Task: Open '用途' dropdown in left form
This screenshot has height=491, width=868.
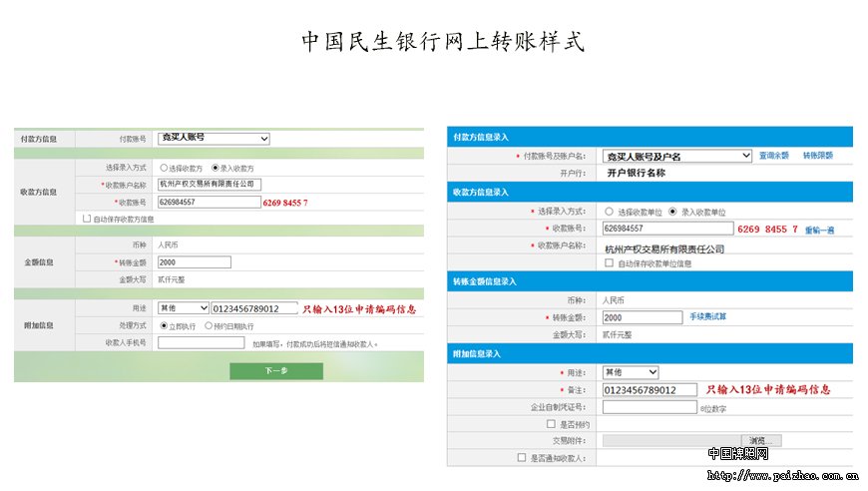Action: click(184, 307)
